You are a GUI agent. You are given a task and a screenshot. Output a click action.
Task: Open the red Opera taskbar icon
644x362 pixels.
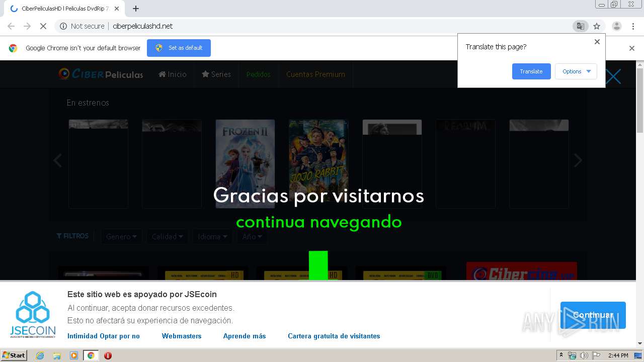point(108,355)
